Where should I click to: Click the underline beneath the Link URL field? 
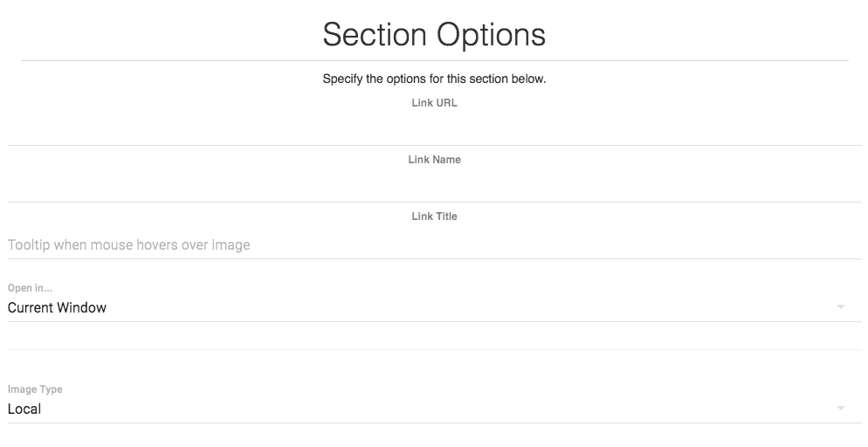click(434, 145)
